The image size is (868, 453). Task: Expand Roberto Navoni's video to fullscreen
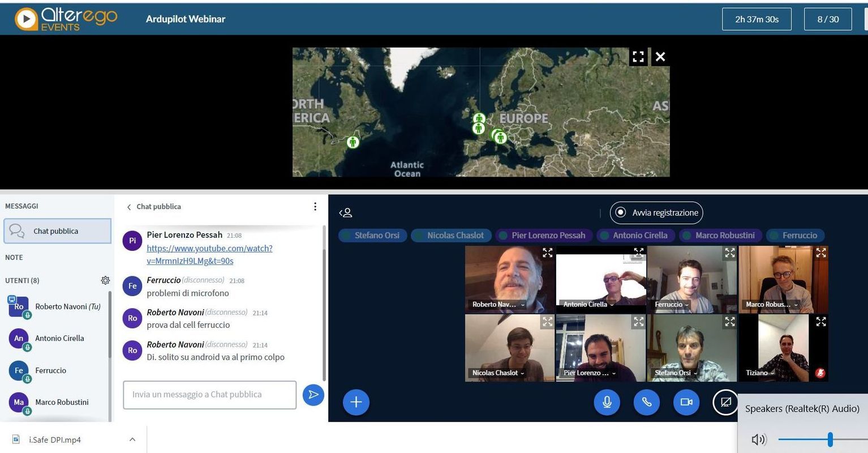(x=547, y=253)
